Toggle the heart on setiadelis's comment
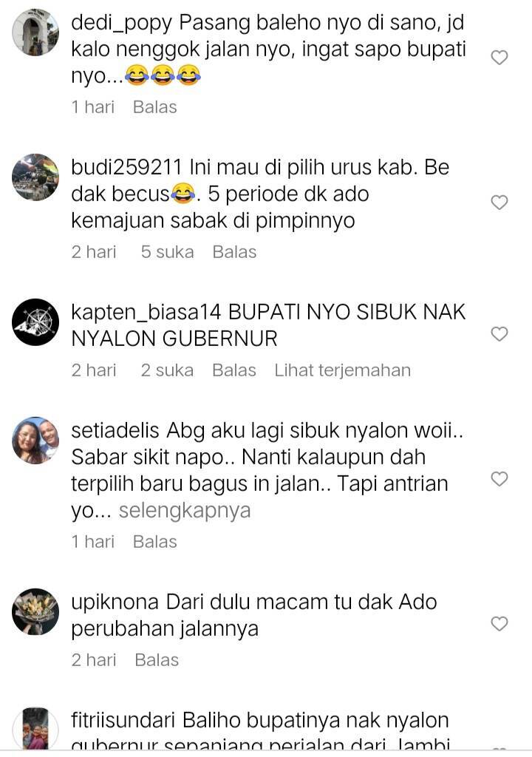Viewport: 532px width, 757px height. pyautogui.click(x=499, y=478)
